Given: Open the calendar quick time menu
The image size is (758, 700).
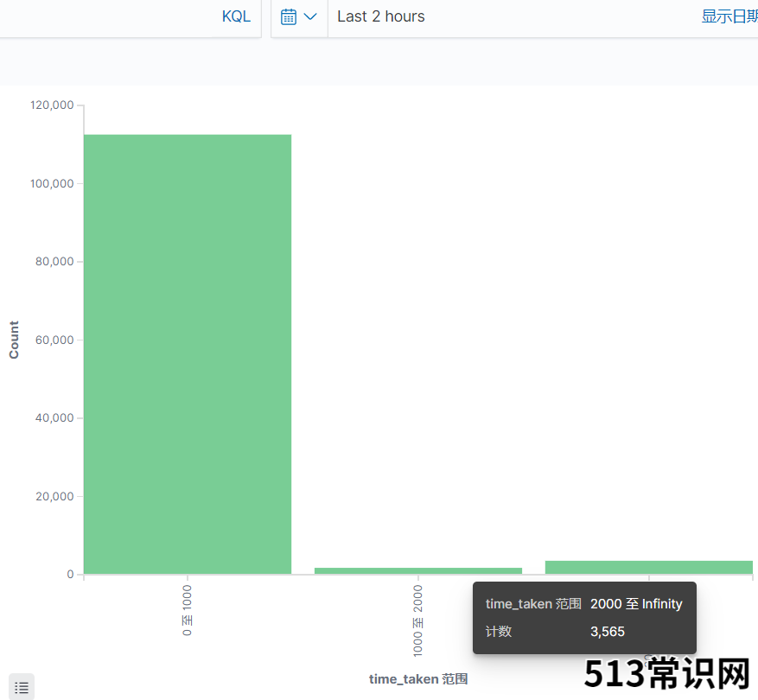Looking at the screenshot, I should pyautogui.click(x=290, y=17).
